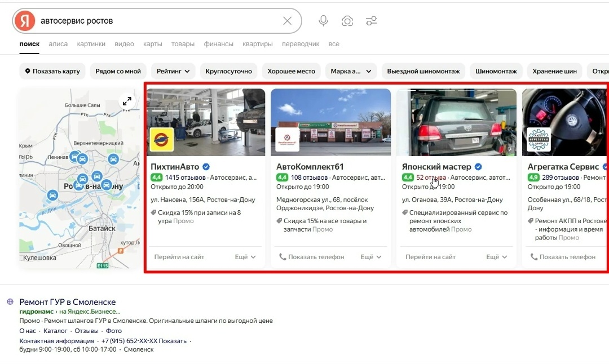609x364 pixels.
Task: Click Фото sitelink
Action: click(114, 331)
